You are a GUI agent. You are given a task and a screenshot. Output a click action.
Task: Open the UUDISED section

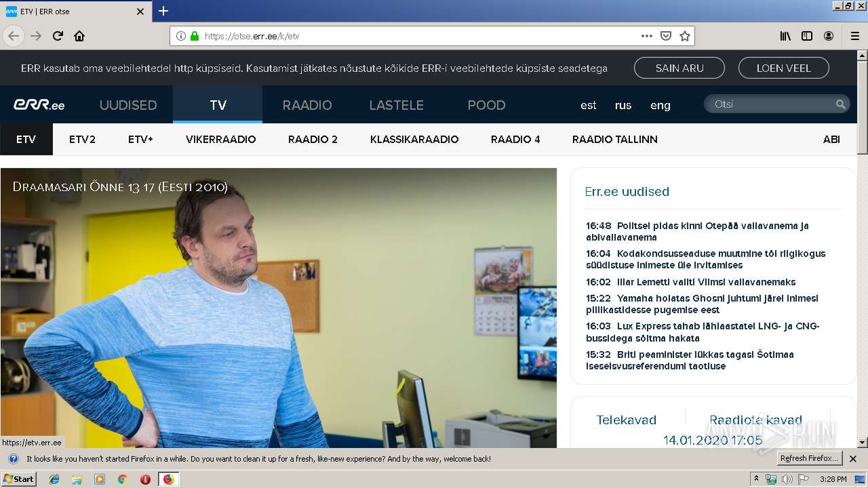point(128,105)
